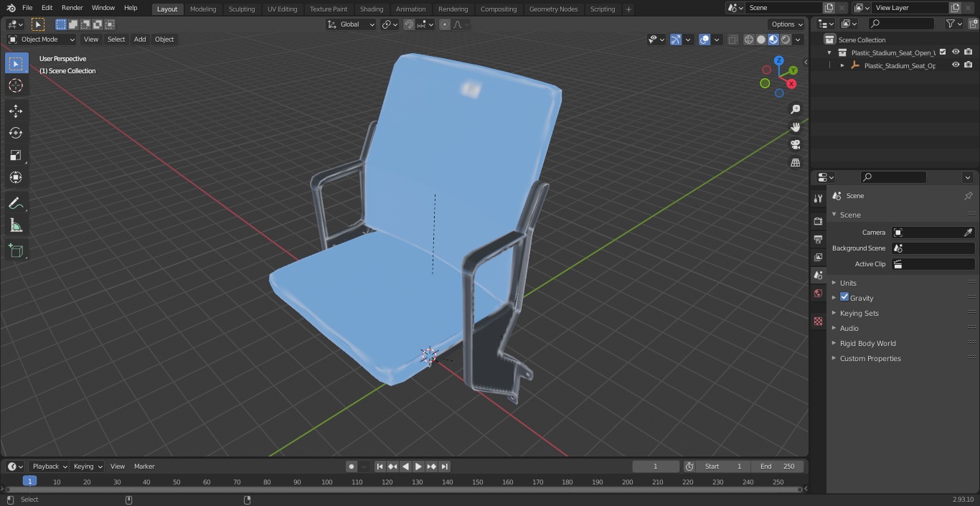Viewport: 980px width, 506px height.
Task: Switch perspective/orthographic with grid icon
Action: pyautogui.click(x=795, y=163)
